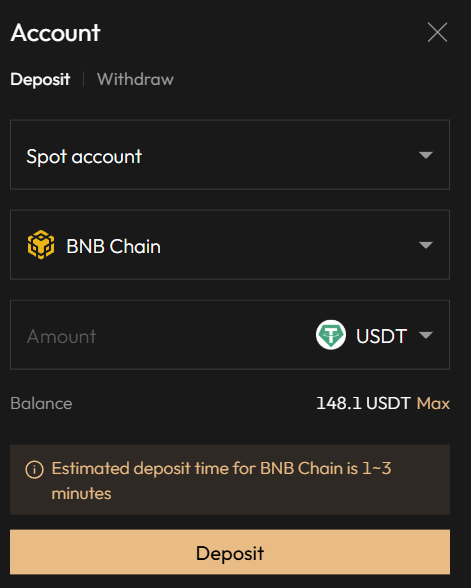This screenshot has height=588, width=471.
Task: Open the Spot account dropdown
Action: [230, 155]
